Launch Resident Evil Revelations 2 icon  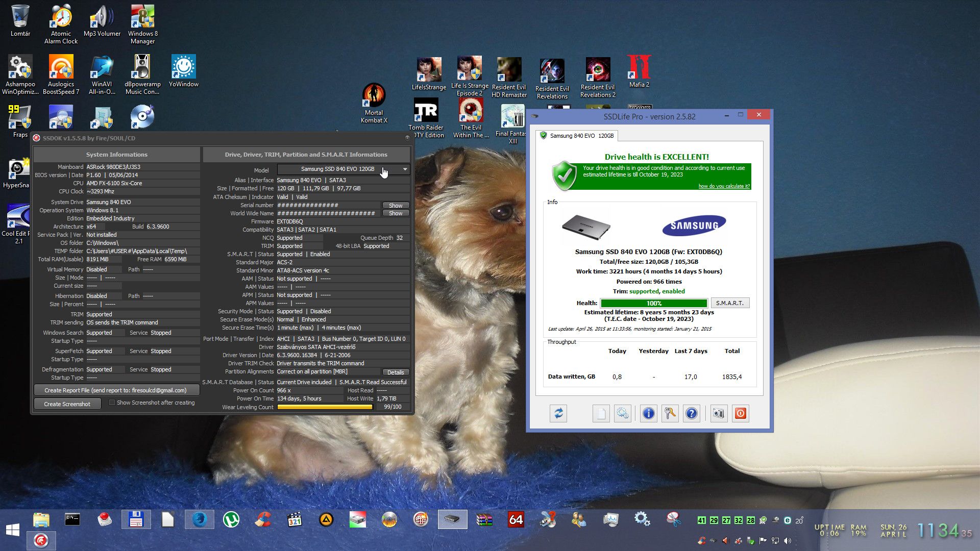click(x=598, y=77)
